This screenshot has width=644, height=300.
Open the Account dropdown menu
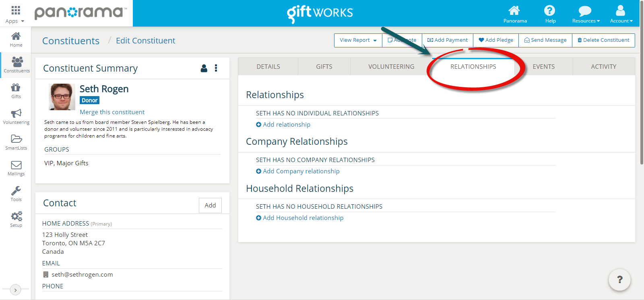pyautogui.click(x=621, y=14)
